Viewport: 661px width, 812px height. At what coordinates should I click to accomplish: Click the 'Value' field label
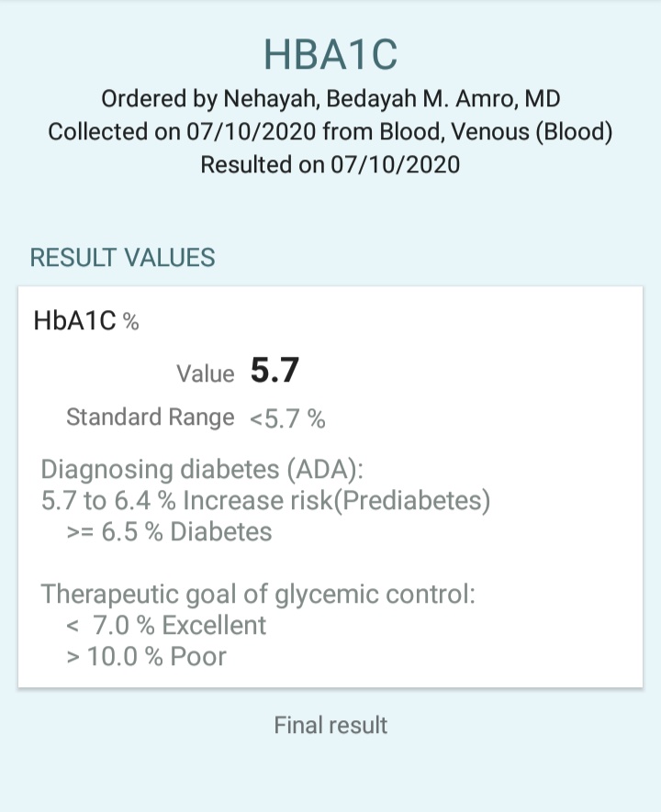[206, 373]
